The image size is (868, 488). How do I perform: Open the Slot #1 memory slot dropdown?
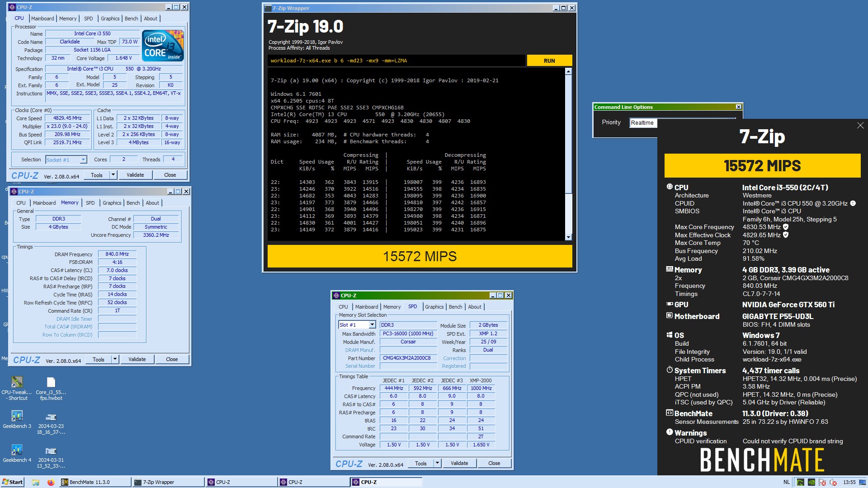pos(372,325)
